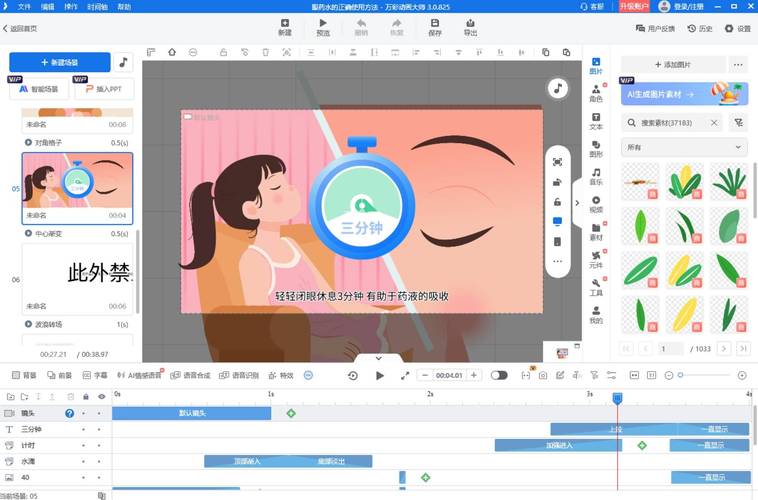Click the 导出 (Export) toolbar icon
The height and width of the screenshot is (500, 758).
470,27
